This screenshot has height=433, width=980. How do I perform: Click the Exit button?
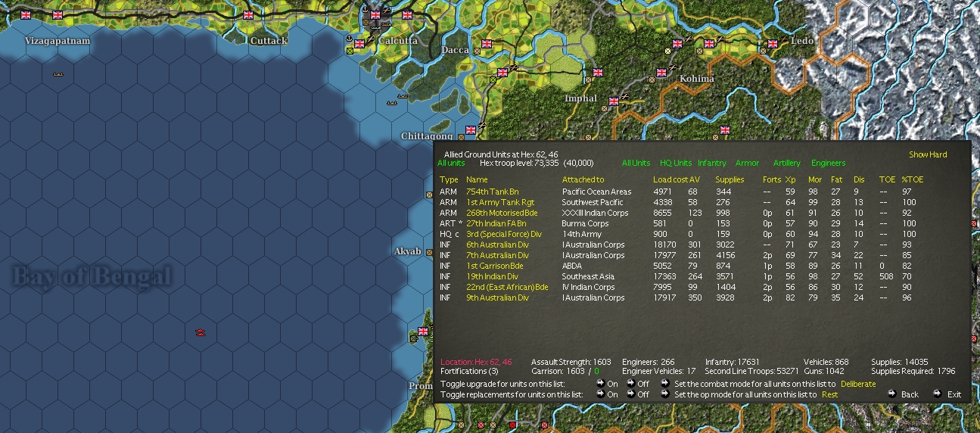954,394
